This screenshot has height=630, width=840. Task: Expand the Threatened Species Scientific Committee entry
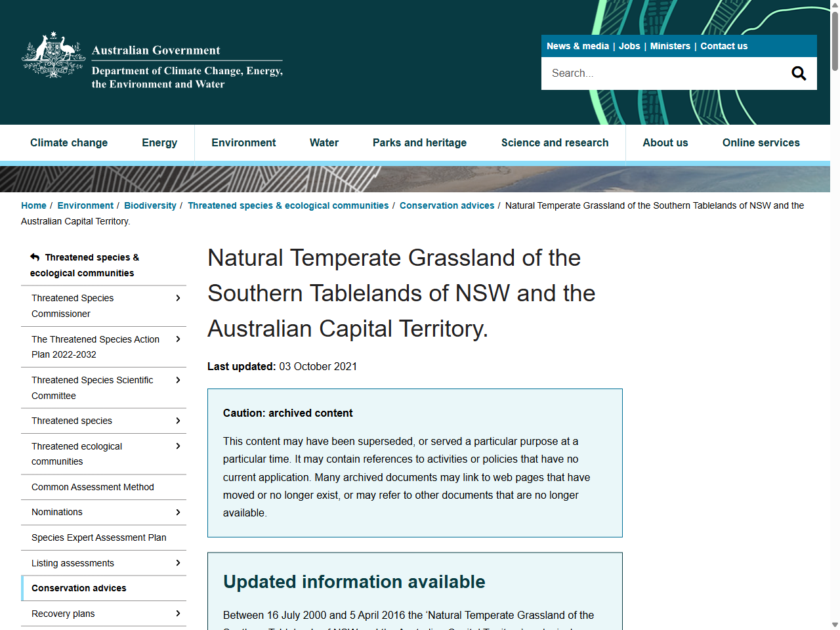pos(178,380)
